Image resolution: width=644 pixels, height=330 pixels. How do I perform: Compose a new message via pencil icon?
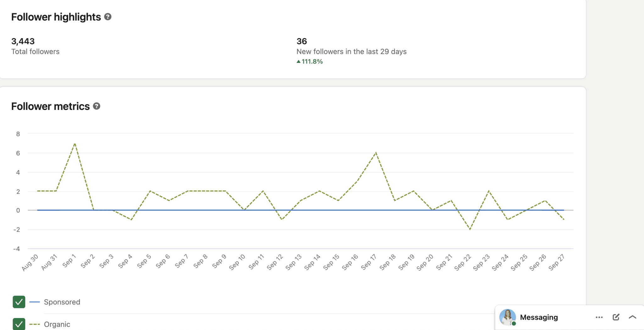tap(616, 317)
